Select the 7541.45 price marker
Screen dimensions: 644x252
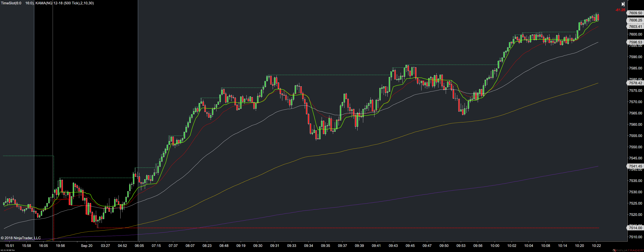pyautogui.click(x=635, y=166)
